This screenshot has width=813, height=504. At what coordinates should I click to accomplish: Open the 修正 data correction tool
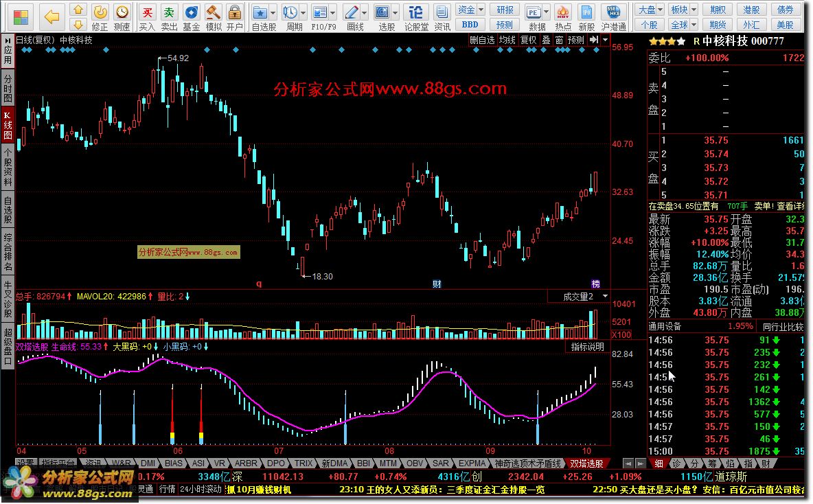[x=100, y=17]
